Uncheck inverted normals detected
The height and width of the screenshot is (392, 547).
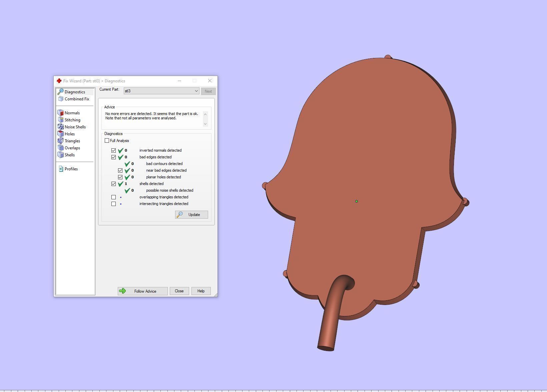(x=113, y=150)
